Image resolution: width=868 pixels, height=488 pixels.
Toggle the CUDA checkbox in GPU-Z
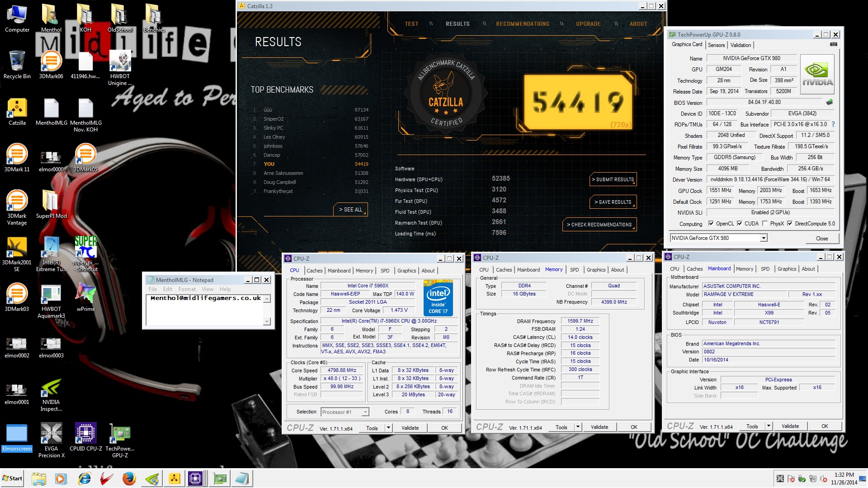click(x=740, y=224)
